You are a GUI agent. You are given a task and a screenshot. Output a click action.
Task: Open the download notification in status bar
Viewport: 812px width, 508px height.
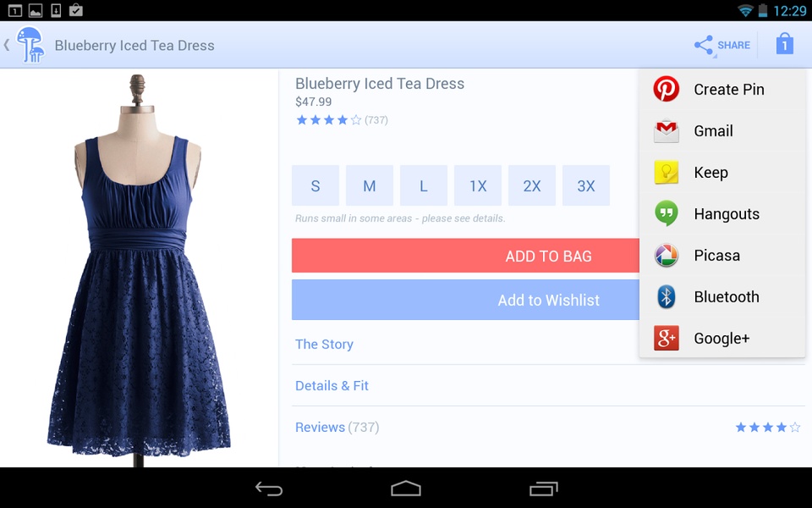(56, 10)
